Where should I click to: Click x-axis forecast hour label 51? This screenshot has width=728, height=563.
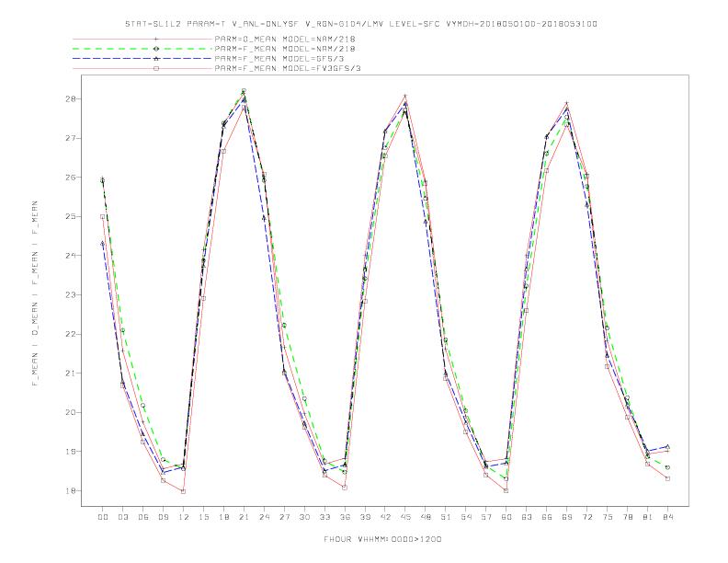[x=446, y=517]
